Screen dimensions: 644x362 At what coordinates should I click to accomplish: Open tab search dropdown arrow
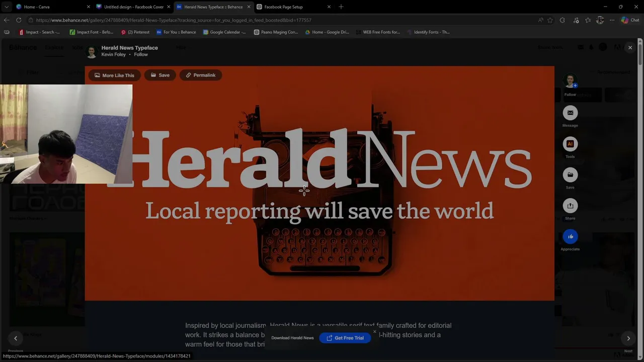coord(6,7)
